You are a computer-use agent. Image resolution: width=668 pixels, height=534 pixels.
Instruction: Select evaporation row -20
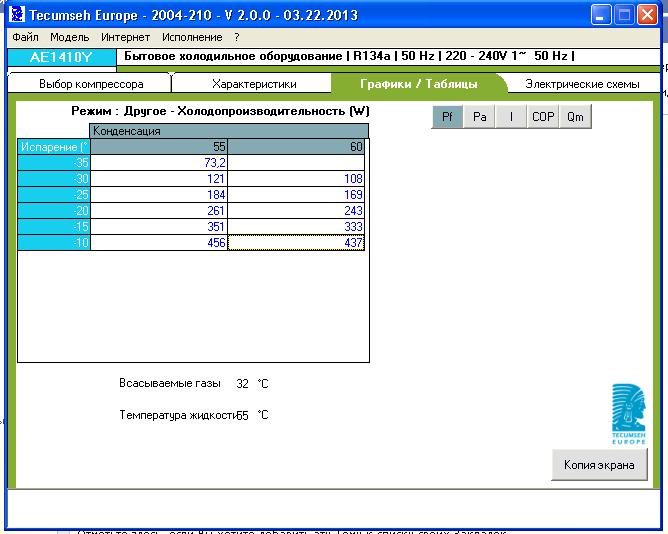point(54,211)
